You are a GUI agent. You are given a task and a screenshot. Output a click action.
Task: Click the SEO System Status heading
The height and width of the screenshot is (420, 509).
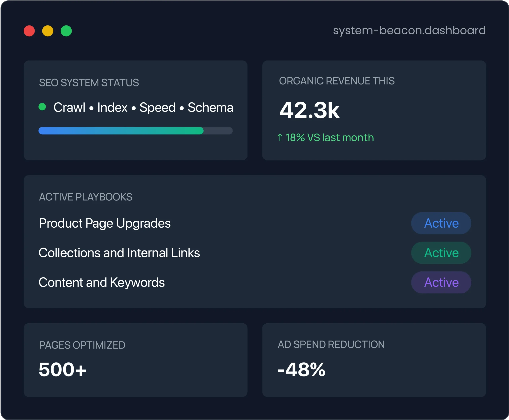[x=89, y=82]
